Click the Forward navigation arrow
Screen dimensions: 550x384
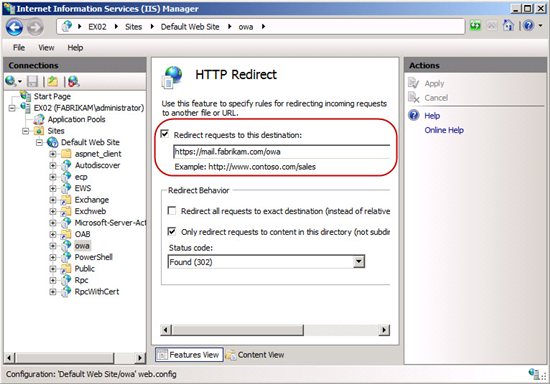pyautogui.click(x=35, y=27)
